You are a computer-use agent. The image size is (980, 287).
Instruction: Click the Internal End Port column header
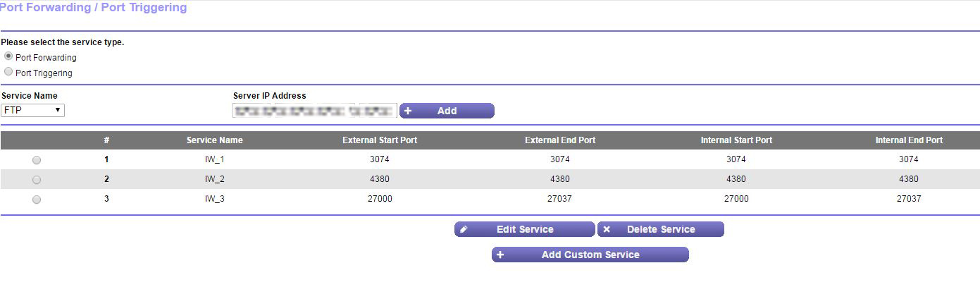pos(909,140)
